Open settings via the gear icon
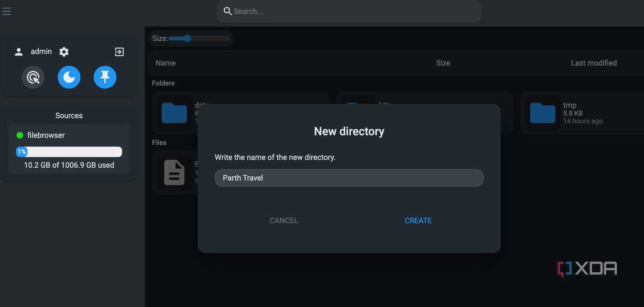 click(64, 52)
